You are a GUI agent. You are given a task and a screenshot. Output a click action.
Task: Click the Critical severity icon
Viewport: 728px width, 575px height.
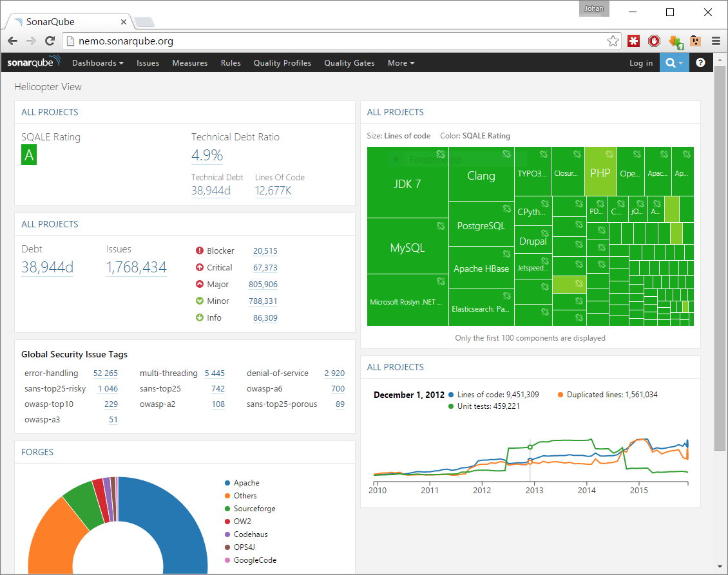click(x=200, y=267)
